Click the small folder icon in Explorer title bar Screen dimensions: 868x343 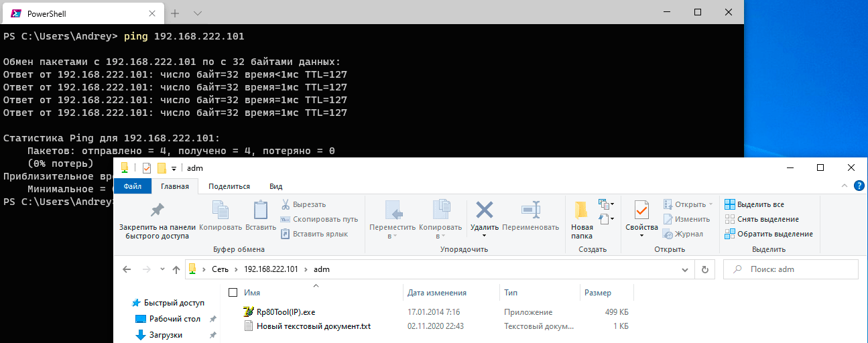pos(162,168)
